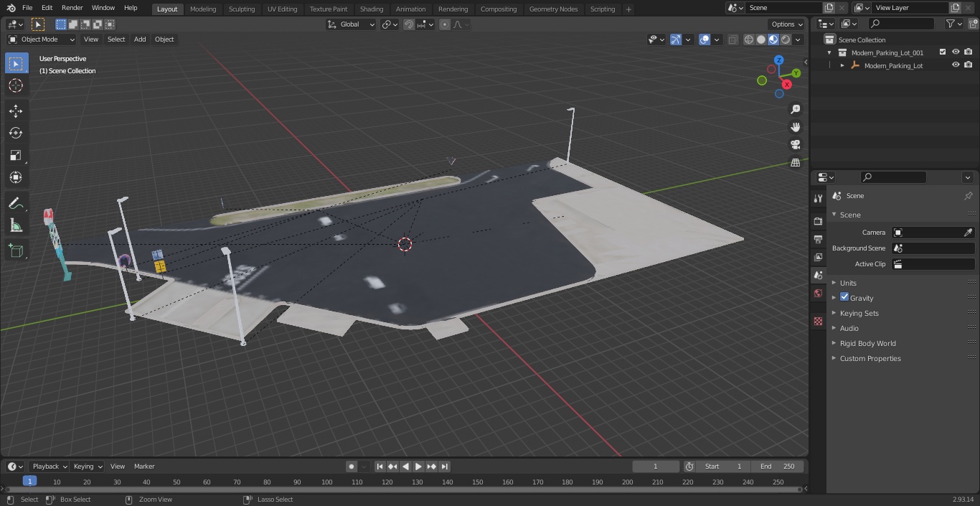
Task: Activate the Transform tool
Action: click(16, 177)
